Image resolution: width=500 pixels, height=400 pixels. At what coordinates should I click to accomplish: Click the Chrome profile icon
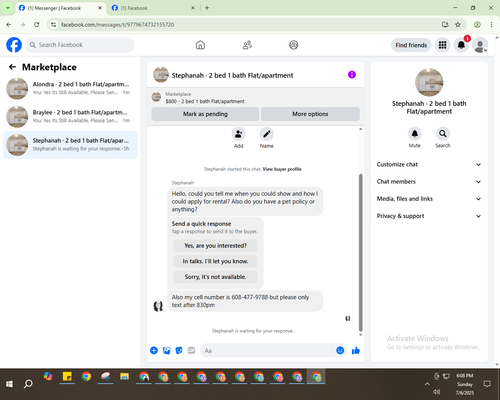point(477,25)
